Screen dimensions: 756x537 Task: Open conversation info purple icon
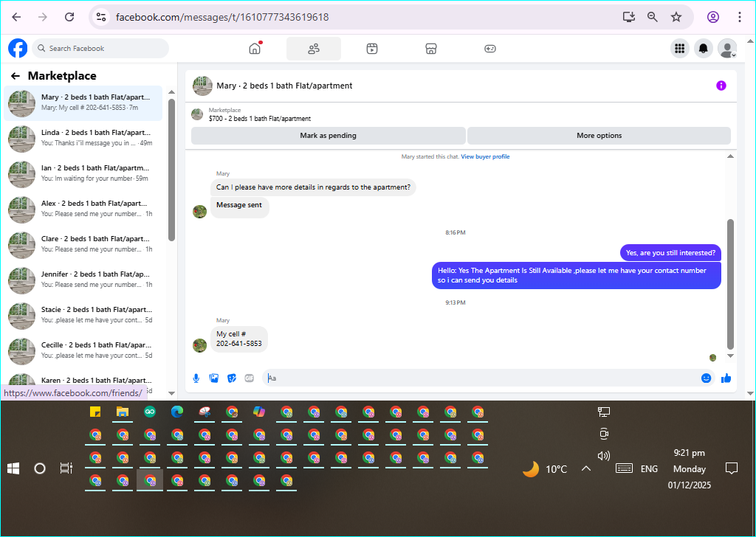click(721, 86)
